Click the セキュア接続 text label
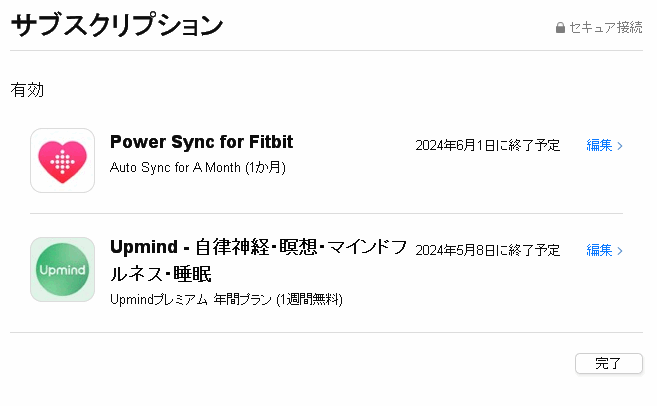The height and width of the screenshot is (406, 657). pyautogui.click(x=606, y=28)
